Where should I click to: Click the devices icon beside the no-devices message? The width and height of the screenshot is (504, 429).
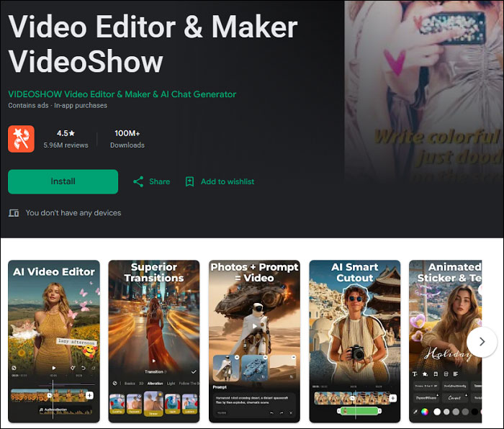[x=14, y=213]
